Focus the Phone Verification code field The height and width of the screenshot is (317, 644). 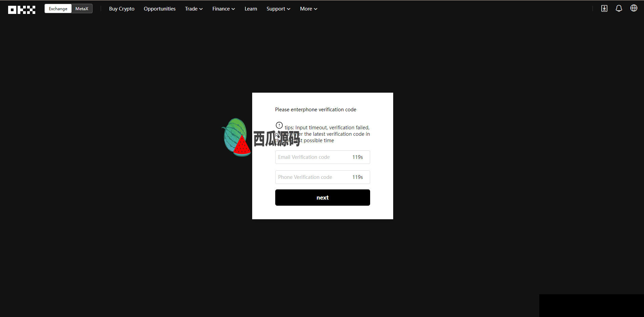(312, 177)
